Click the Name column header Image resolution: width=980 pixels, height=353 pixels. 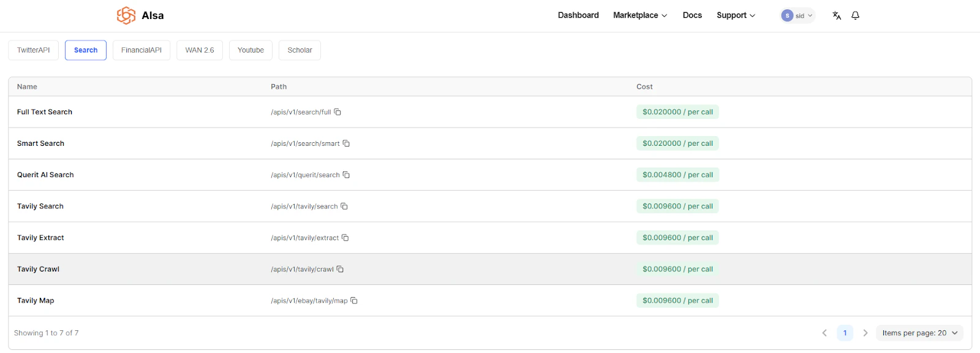tap(27, 86)
